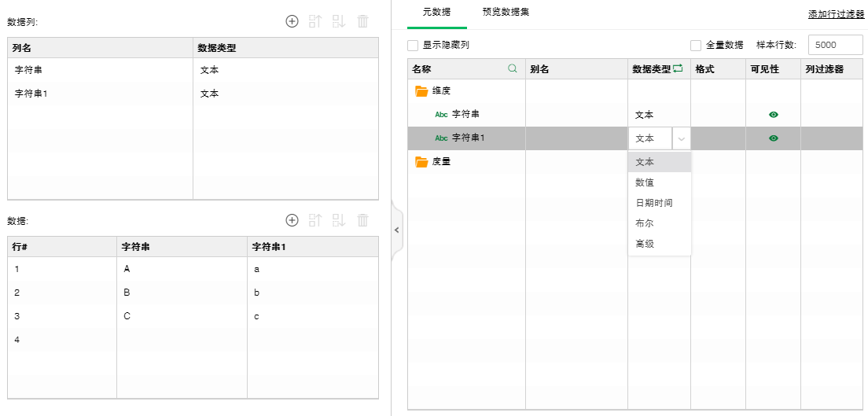Collapse the data type dropdown arrow for 字符串1
Image resolution: width=868 pixels, height=416 pixels.
(x=681, y=138)
